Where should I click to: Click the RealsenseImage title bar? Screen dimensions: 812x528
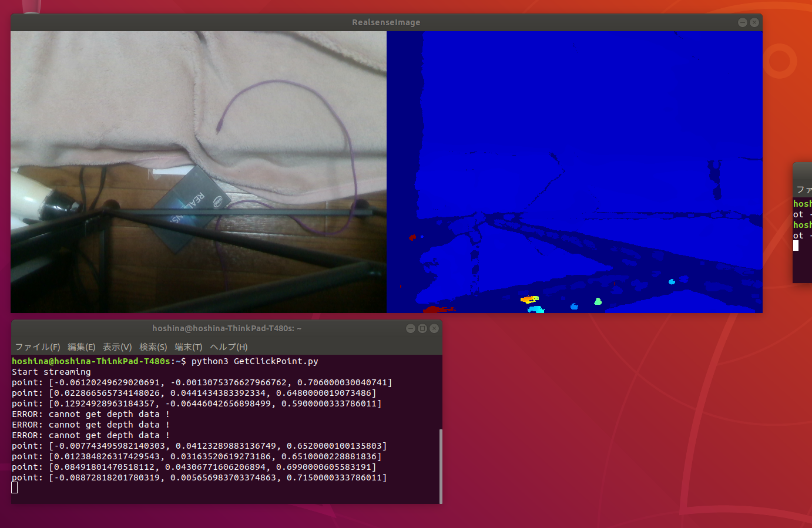(386, 22)
